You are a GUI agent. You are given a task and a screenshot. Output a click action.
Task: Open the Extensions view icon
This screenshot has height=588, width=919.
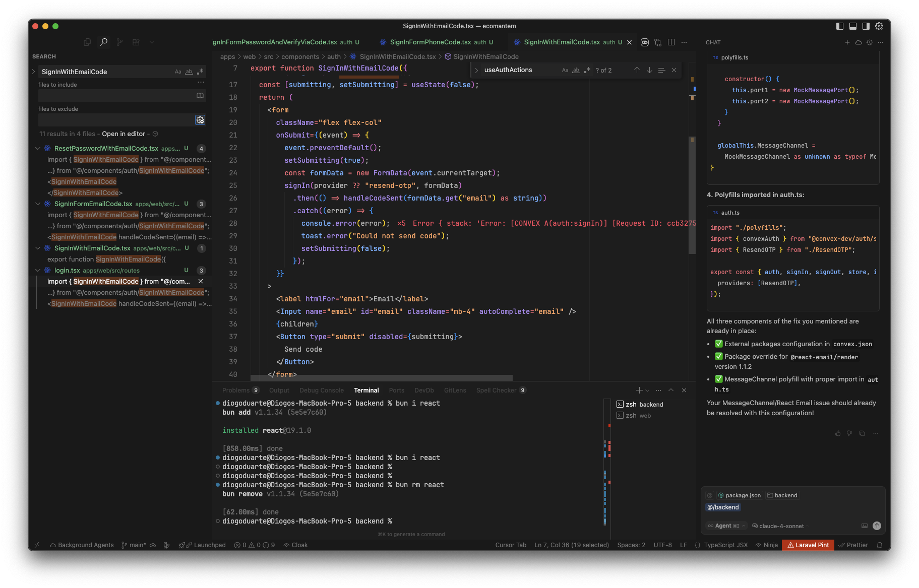[136, 42]
